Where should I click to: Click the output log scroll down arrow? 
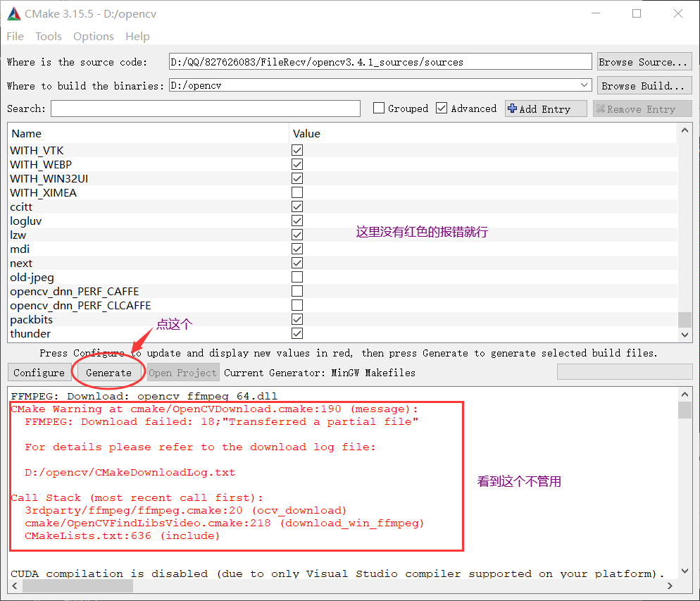(685, 571)
